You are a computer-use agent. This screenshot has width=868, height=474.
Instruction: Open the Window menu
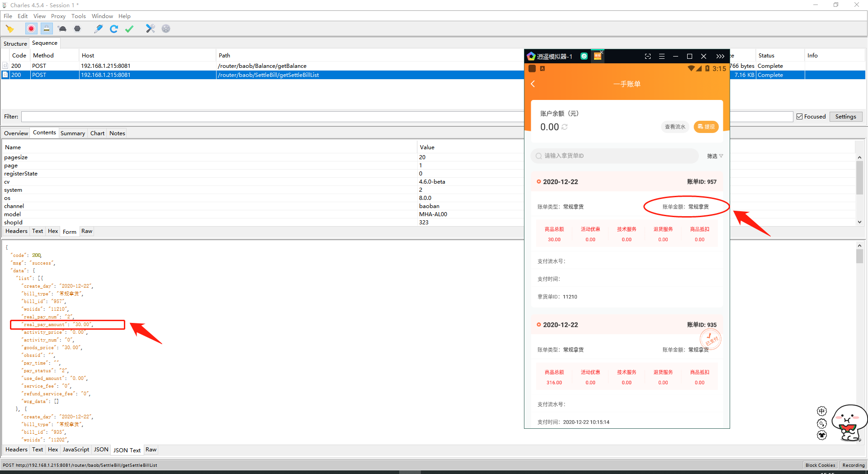(x=102, y=16)
